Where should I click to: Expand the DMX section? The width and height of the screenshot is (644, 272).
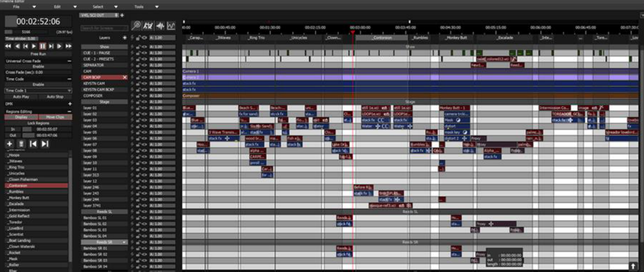coord(70,104)
